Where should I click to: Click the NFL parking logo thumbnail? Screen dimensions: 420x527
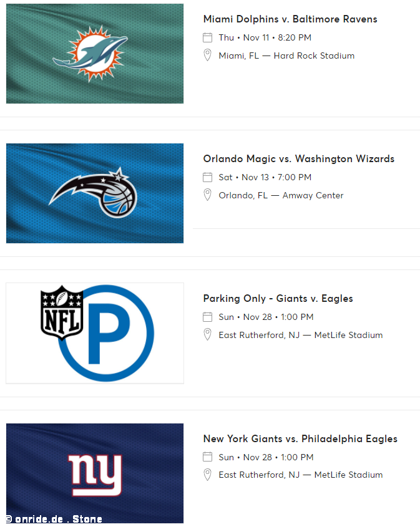pyautogui.click(x=95, y=333)
